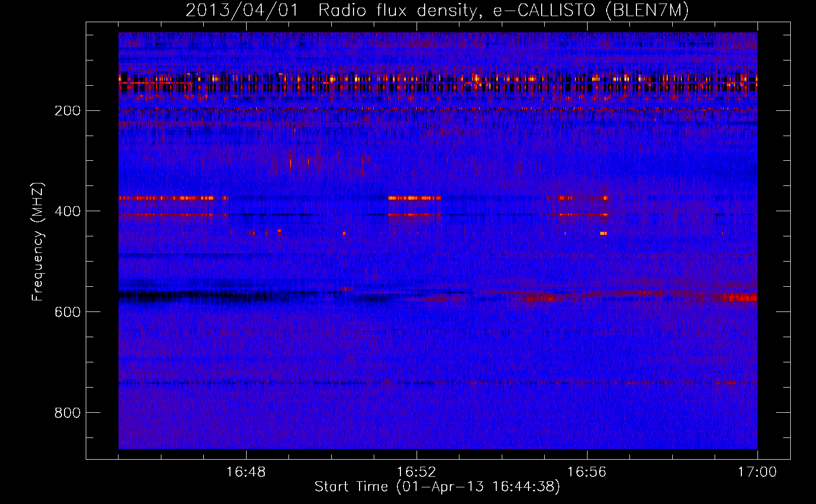816x504 pixels.
Task: Click the 200 frequency tick label
Action: [x=68, y=111]
